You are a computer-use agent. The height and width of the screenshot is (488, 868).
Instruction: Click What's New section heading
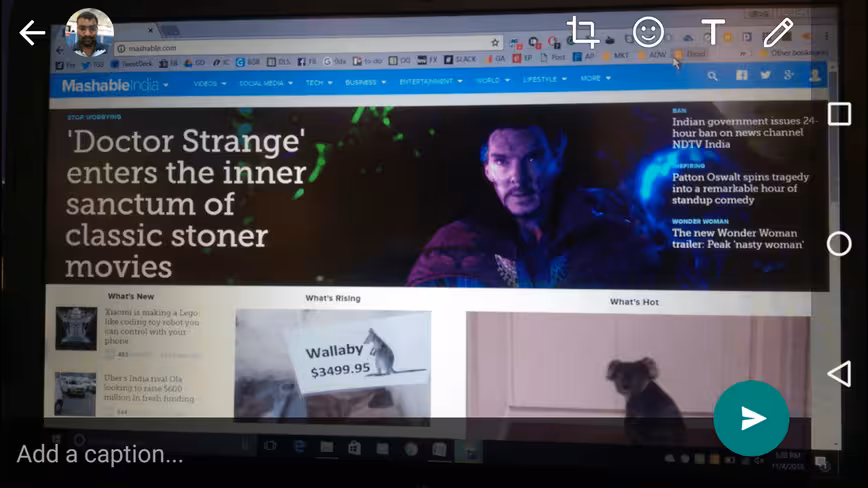131,297
